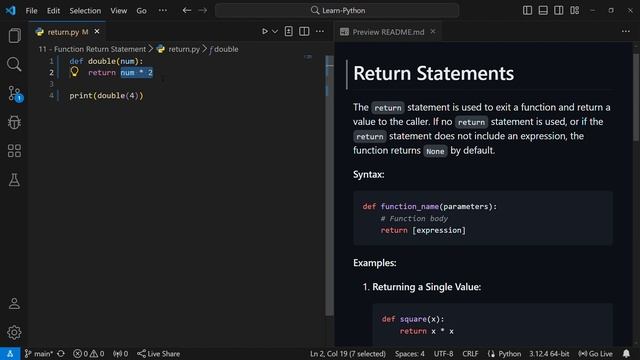Open changes diff icon in editor toolbar
The width and height of the screenshot is (640, 360).
click(x=289, y=31)
